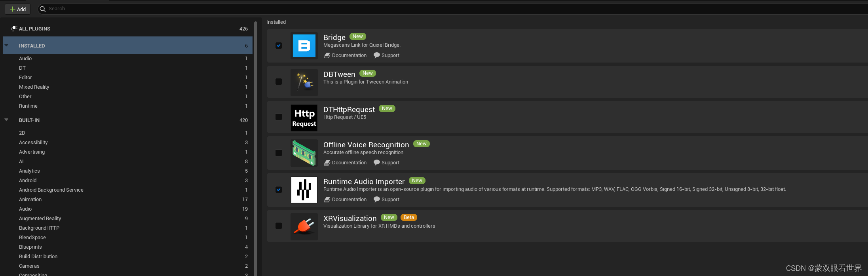Click the DTHttpRequest plugin title
The height and width of the screenshot is (276, 868).
click(x=349, y=109)
